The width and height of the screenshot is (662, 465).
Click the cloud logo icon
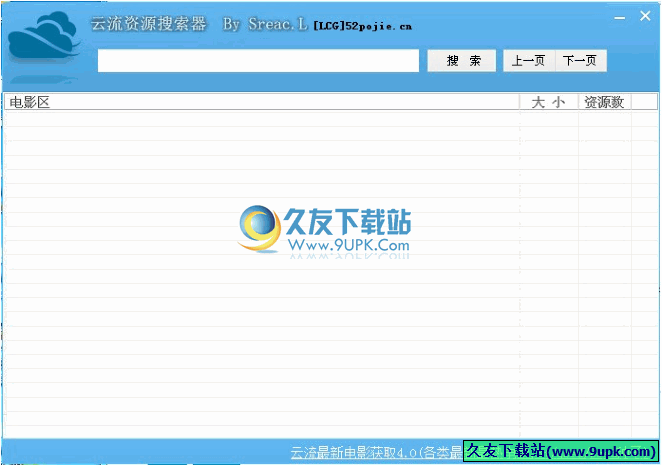(x=44, y=37)
